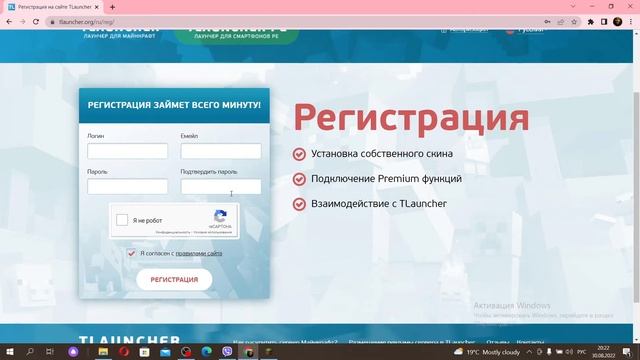640x360 pixels.
Task: Open the reCAPTCHA privacy terms links
Action: click(x=193, y=232)
